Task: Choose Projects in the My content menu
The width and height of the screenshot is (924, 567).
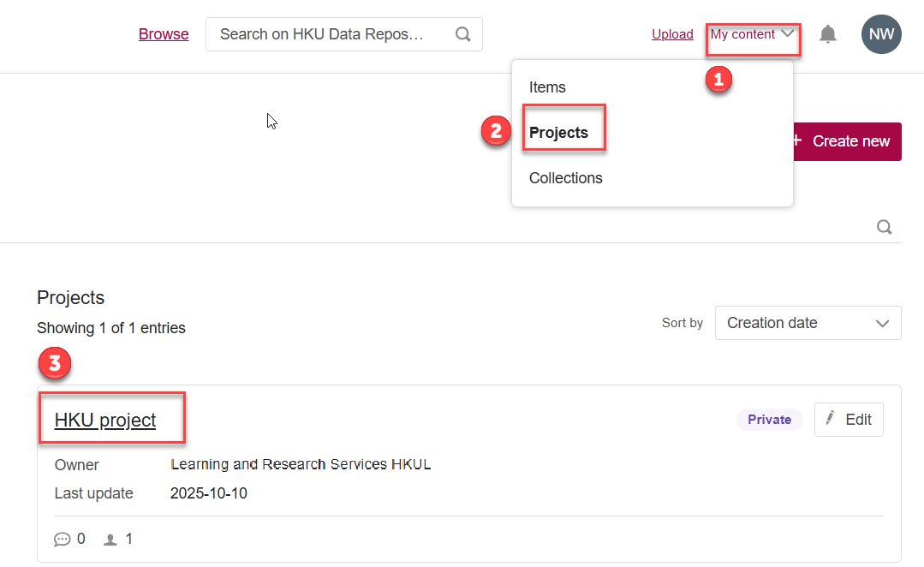Action: pos(558,133)
